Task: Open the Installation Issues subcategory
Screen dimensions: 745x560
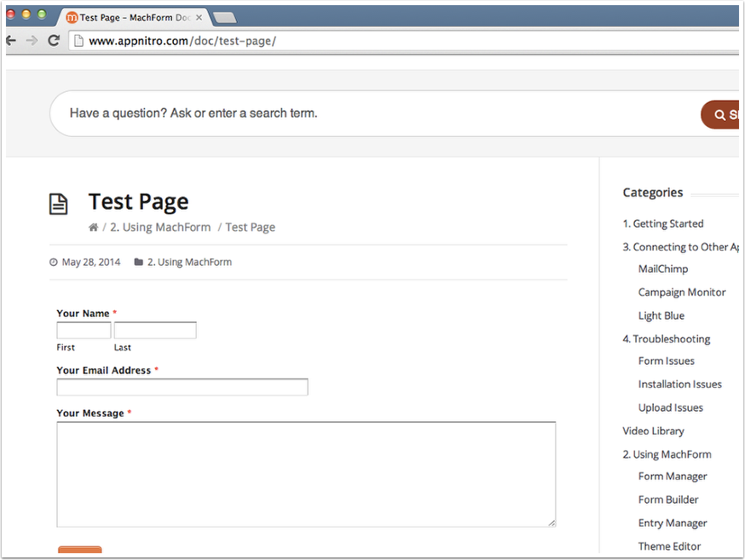Action: coord(679,384)
